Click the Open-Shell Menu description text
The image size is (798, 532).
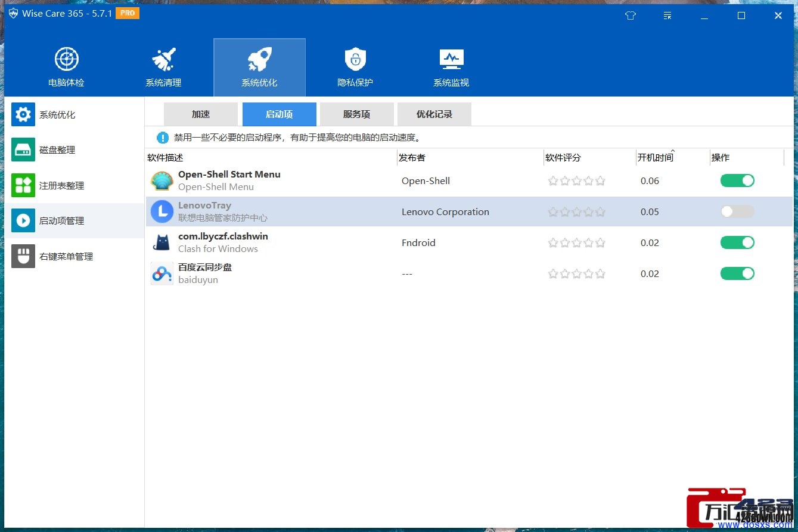(x=216, y=187)
